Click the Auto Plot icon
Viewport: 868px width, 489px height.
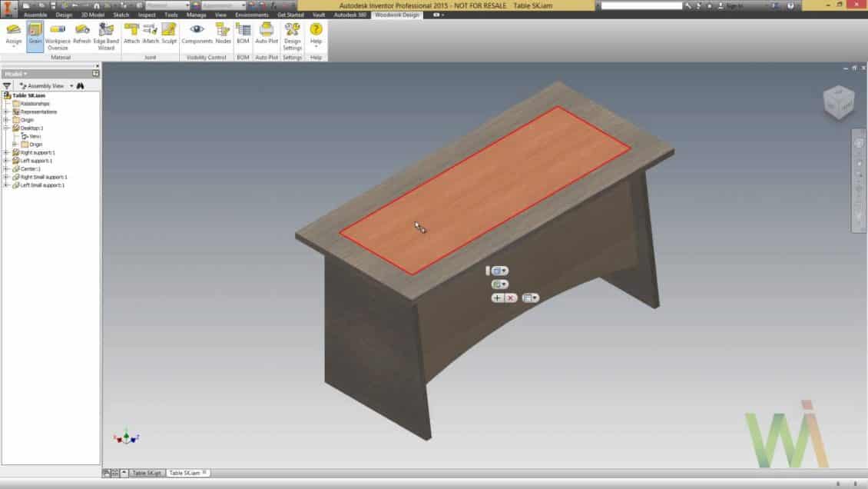266,31
